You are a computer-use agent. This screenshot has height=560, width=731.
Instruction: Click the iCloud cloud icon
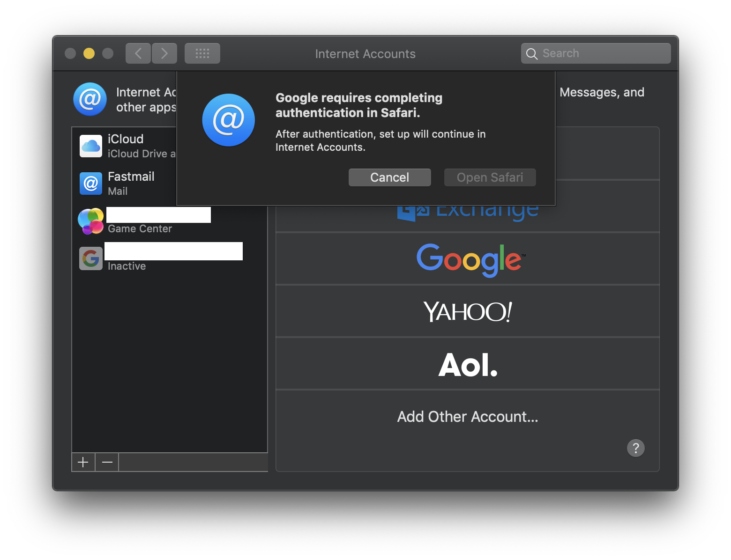coord(91,146)
